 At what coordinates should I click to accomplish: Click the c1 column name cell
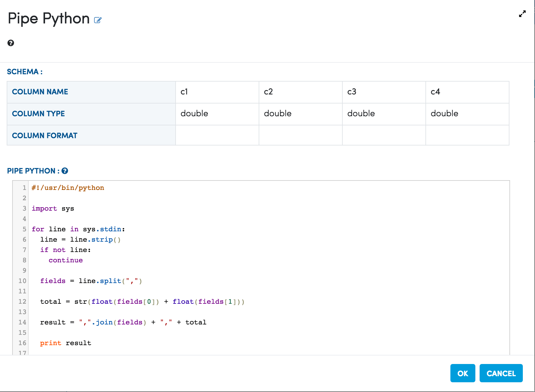217,92
